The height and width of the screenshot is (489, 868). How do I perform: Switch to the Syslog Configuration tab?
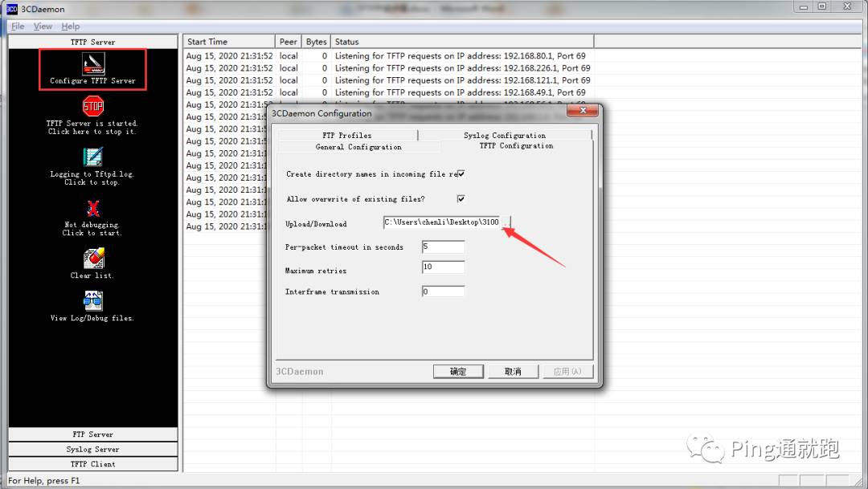coord(505,135)
